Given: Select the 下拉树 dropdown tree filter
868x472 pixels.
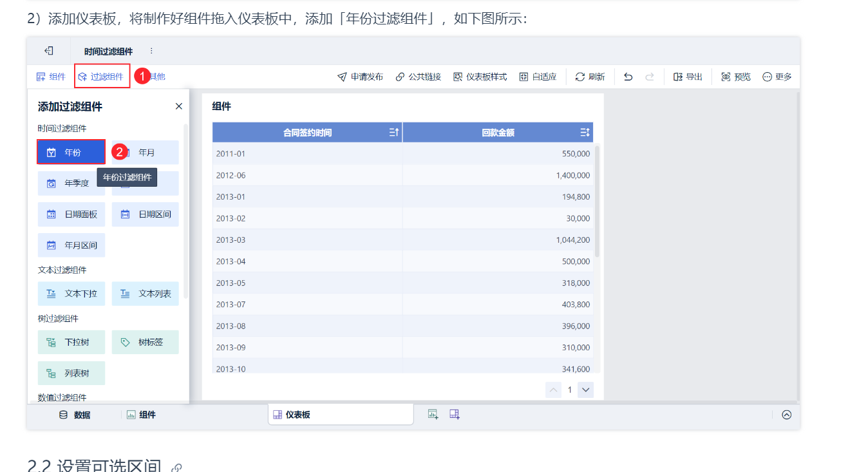Looking at the screenshot, I should point(71,342).
